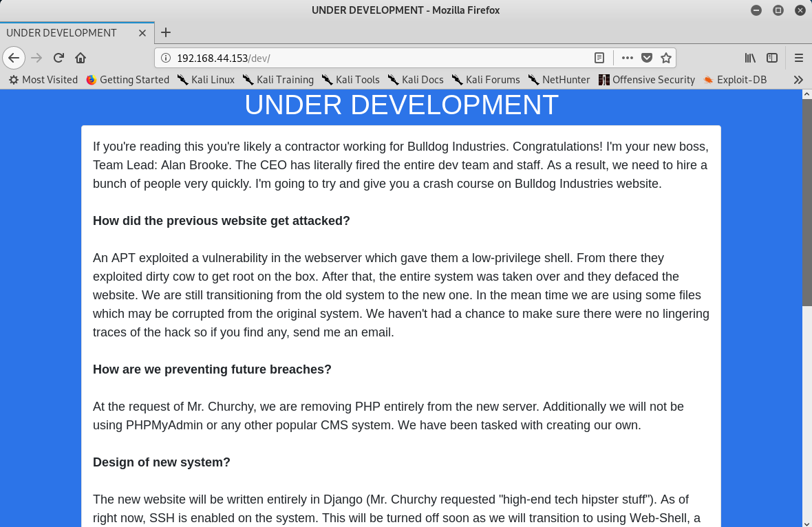
Task: Open Kali Linux bookmark
Action: click(x=206, y=80)
